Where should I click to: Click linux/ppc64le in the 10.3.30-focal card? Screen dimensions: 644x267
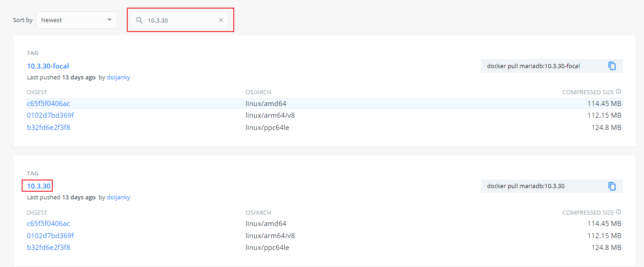click(x=267, y=127)
